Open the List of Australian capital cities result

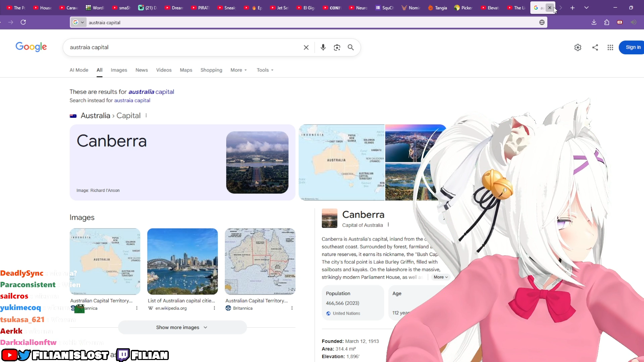[181, 301]
